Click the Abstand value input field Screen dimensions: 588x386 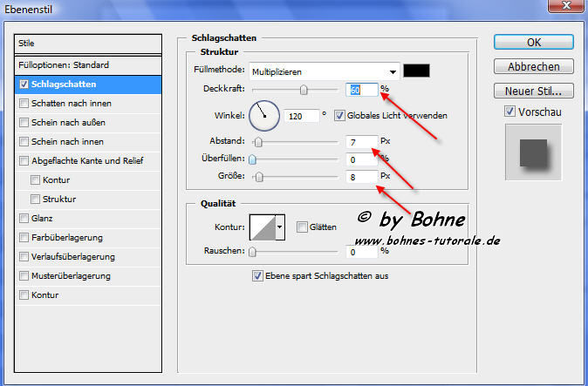[x=361, y=141]
